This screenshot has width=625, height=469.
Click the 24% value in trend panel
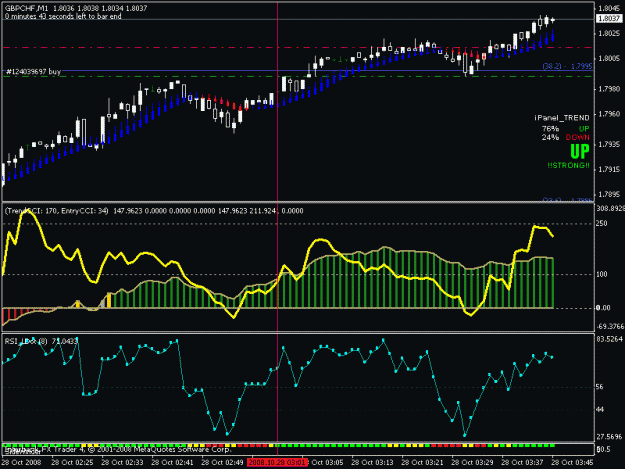click(550, 137)
